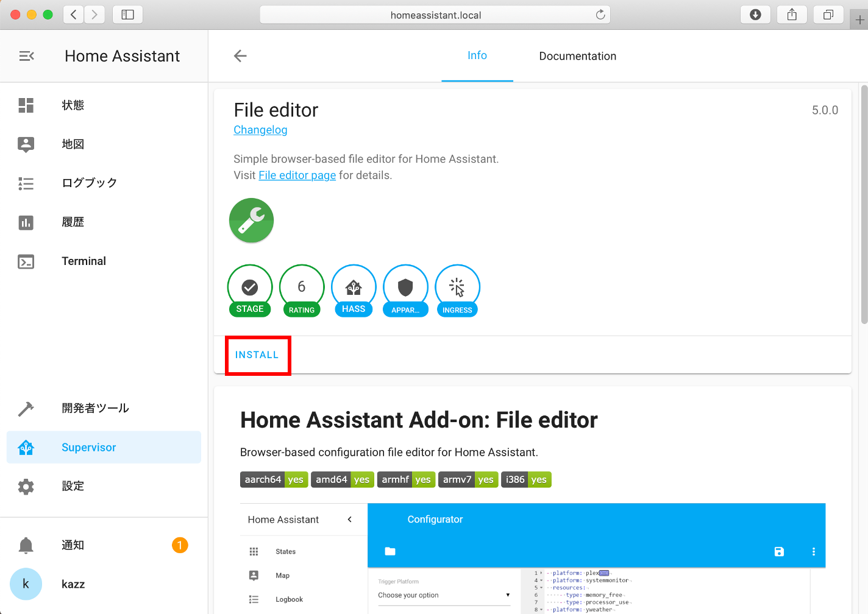Click the RATING 6 badge
The image size is (868, 614).
click(302, 291)
